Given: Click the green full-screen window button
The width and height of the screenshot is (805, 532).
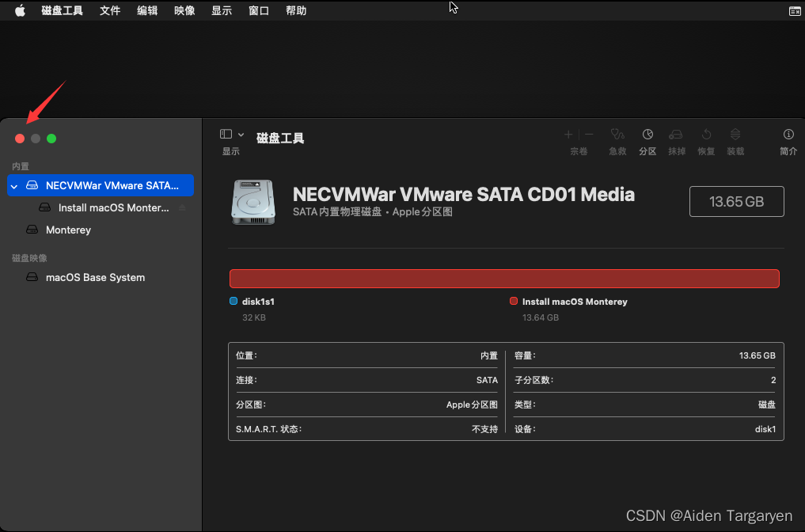Looking at the screenshot, I should tap(51, 139).
